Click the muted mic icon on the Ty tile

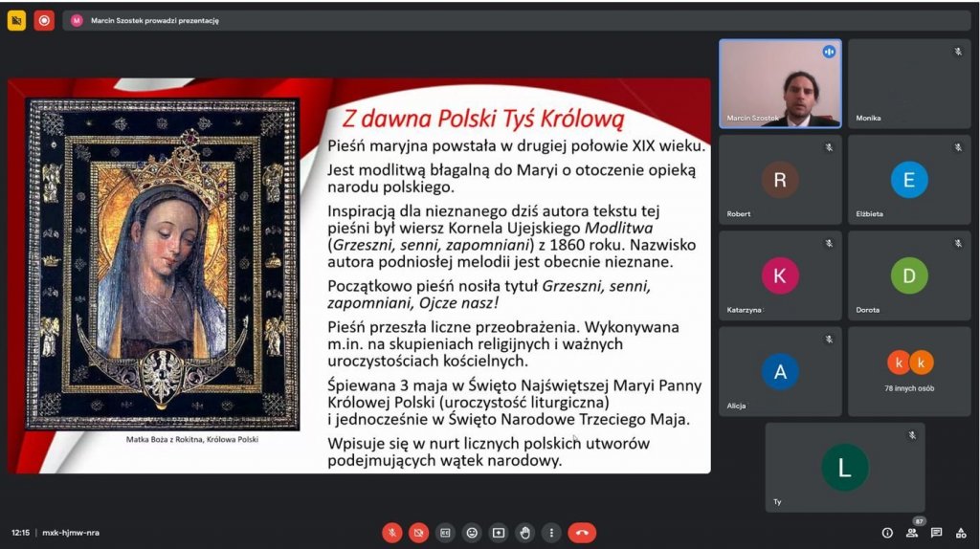912,435
